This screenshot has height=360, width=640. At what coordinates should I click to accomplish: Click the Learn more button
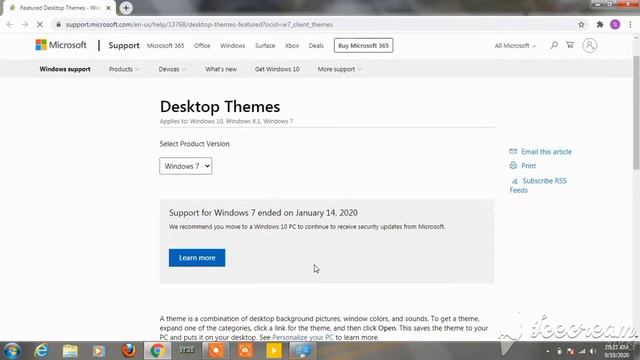197,258
